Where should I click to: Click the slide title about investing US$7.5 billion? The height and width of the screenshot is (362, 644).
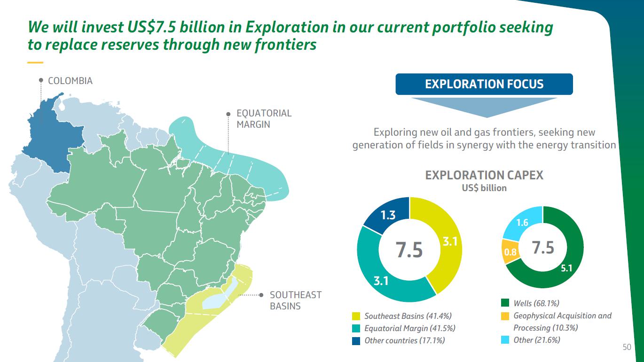[291, 36]
